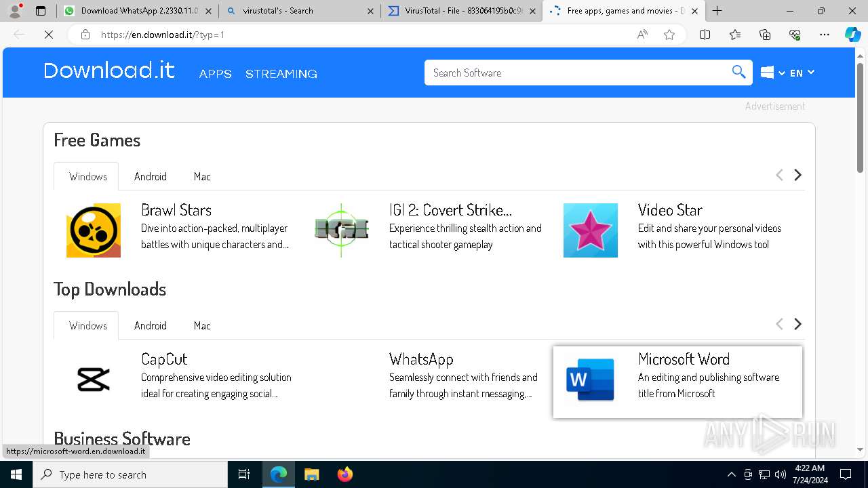Open Microsoft Word title link
Screen dimensions: 868x488
coord(684,359)
